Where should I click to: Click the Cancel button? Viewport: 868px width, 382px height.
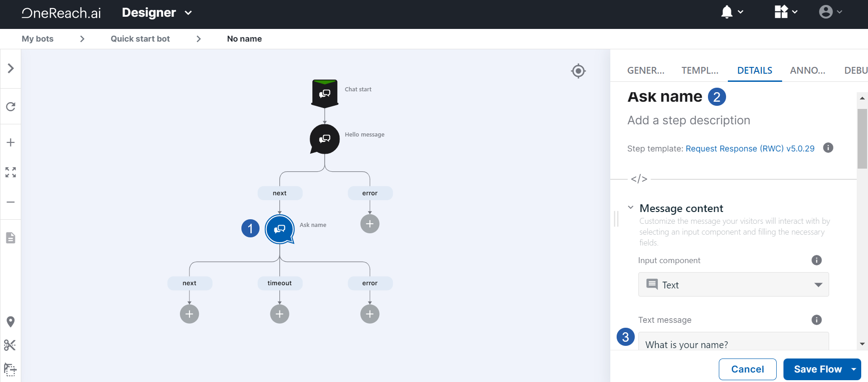(x=747, y=369)
